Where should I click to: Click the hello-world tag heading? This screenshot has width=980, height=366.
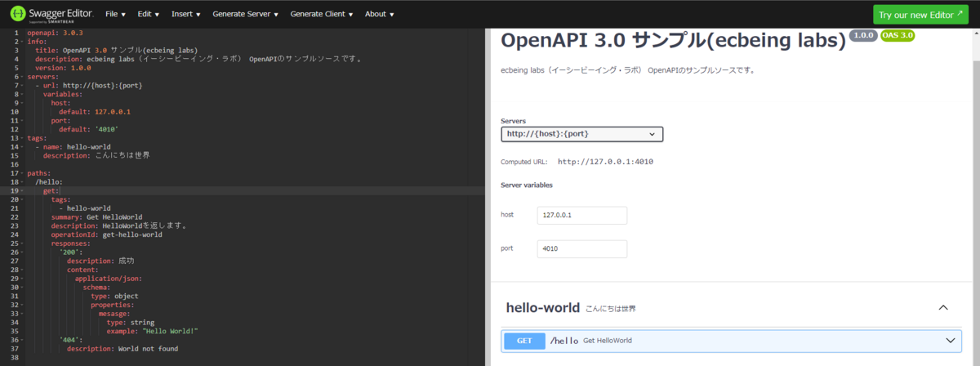pos(542,308)
